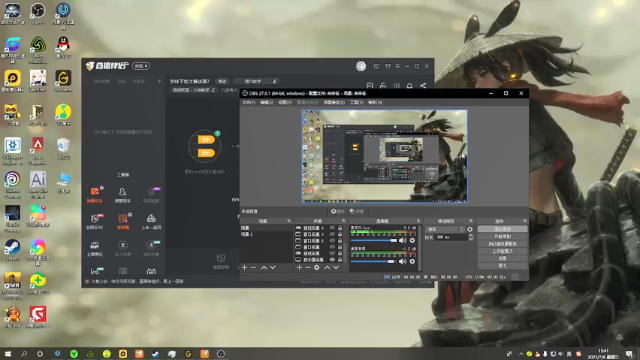Add a new source with the plus icon in Sources dock
Viewport: 640px width, 360px height.
click(x=299, y=268)
